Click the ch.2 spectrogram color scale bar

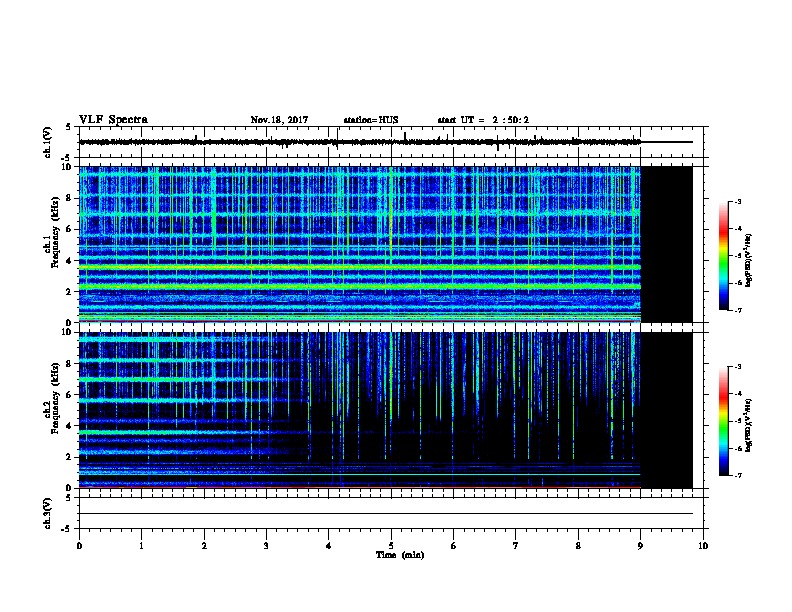[723, 421]
